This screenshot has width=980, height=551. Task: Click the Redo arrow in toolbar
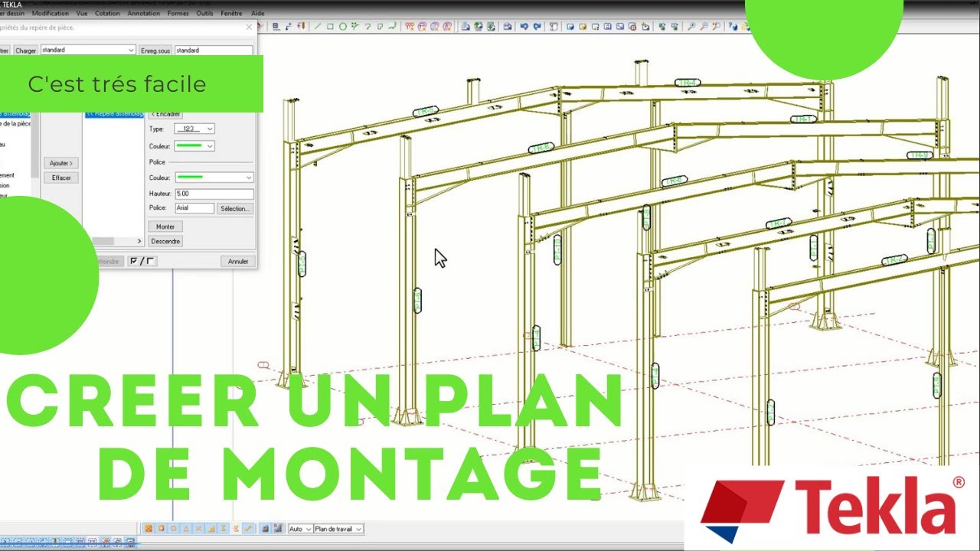coord(537,26)
